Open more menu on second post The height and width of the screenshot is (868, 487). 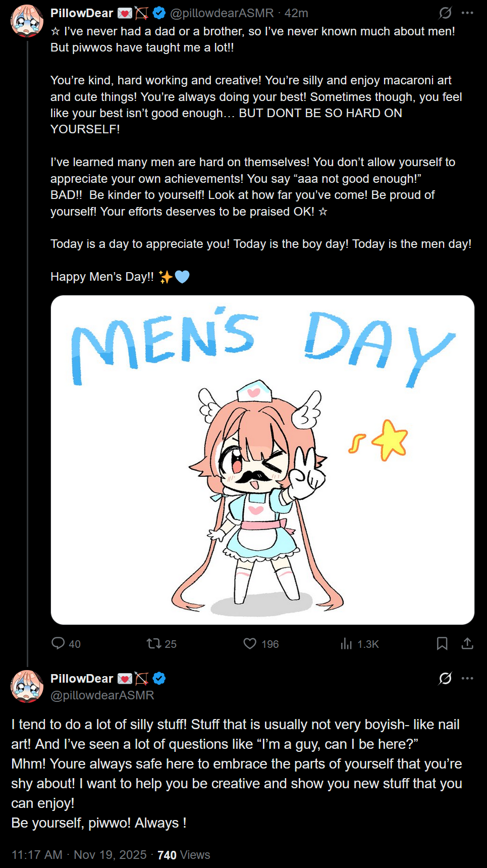pos(467,678)
